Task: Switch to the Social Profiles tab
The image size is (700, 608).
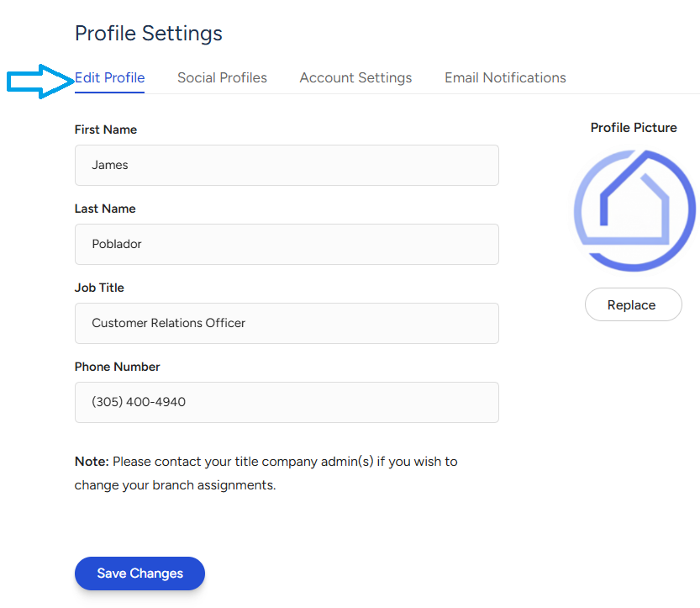Action: click(222, 78)
